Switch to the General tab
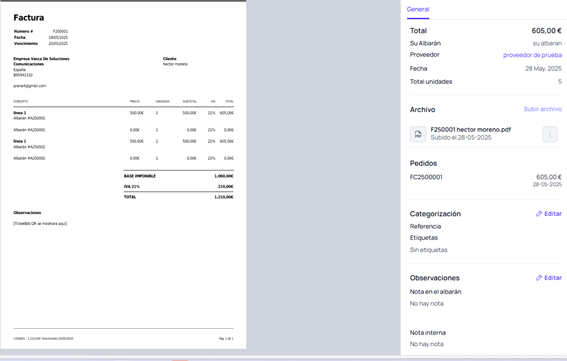Image resolution: width=567 pixels, height=361 pixels. click(x=418, y=9)
